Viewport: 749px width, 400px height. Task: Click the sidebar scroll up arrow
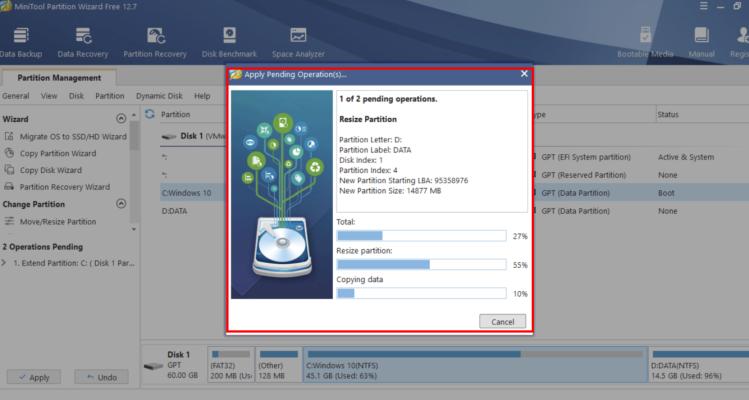134,115
